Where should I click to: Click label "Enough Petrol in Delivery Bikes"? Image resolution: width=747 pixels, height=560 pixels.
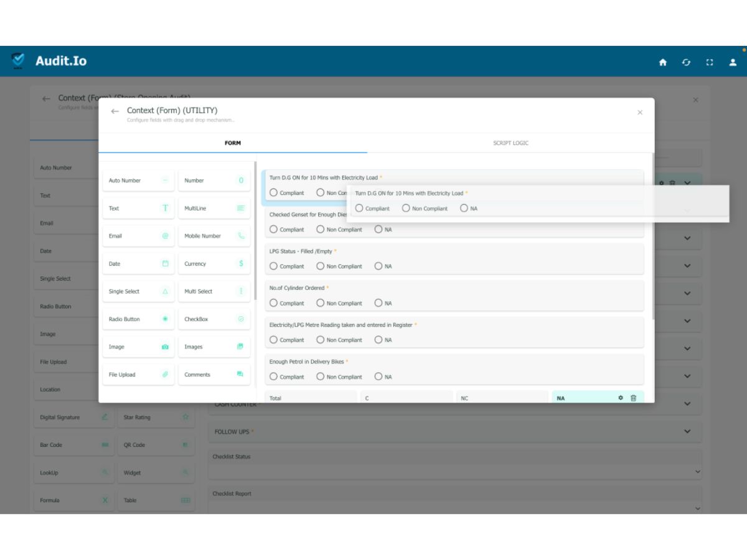306,362
